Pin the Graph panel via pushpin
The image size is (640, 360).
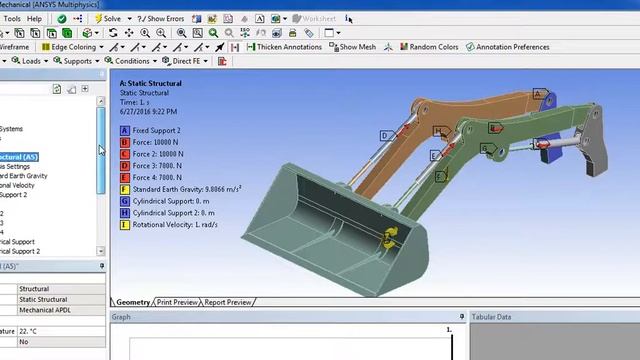pyautogui.click(x=462, y=317)
